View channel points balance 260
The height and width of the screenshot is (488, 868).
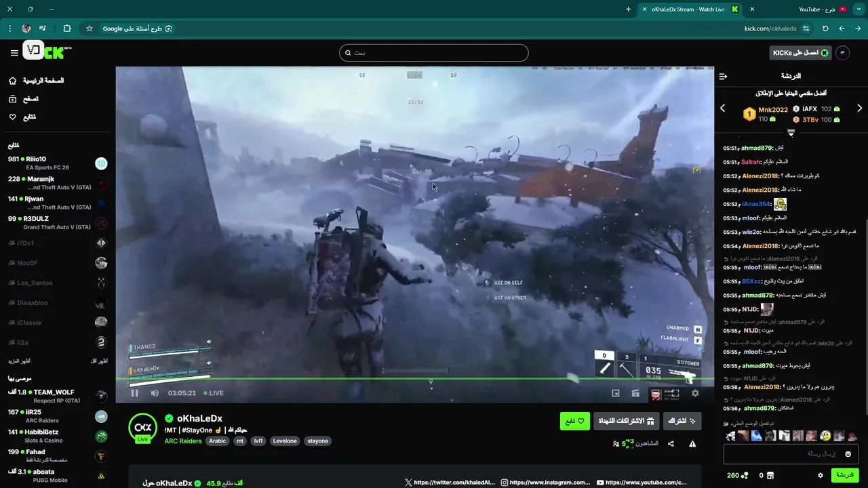coord(738,476)
